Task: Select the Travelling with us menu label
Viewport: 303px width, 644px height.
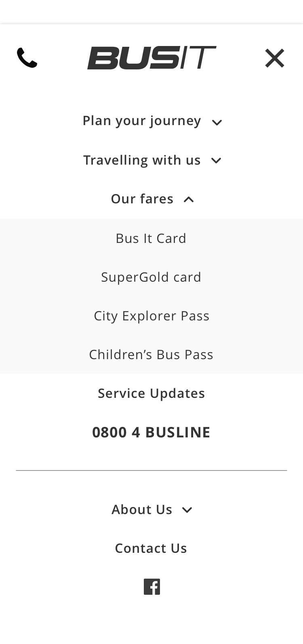Action: click(142, 160)
